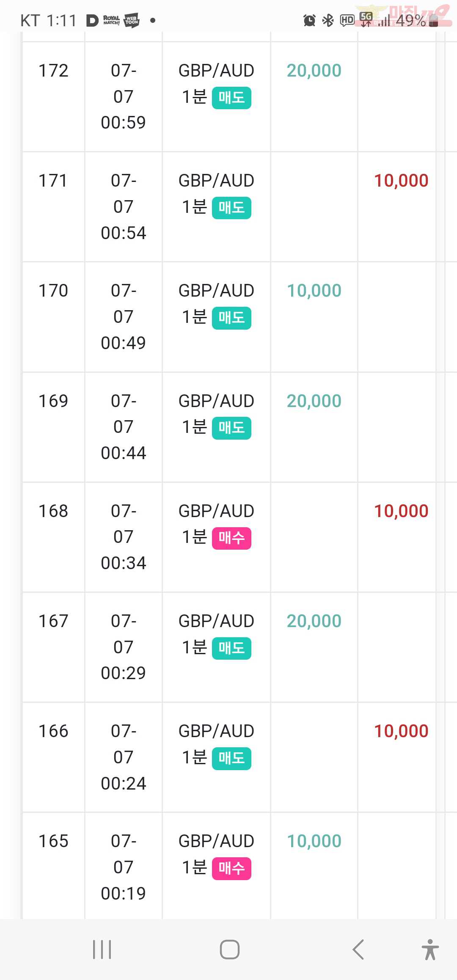This screenshot has height=980, width=457.
Task: Tap the 07-07 00:24 timestamp
Action: pos(124,757)
